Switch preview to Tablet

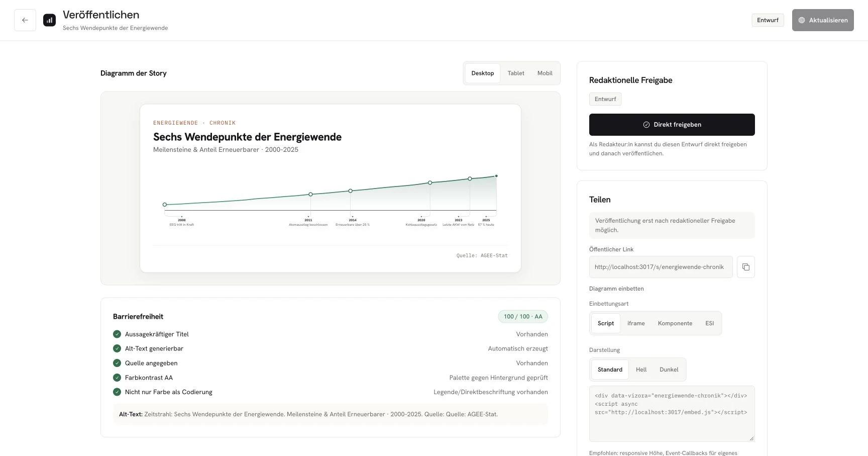pos(516,73)
